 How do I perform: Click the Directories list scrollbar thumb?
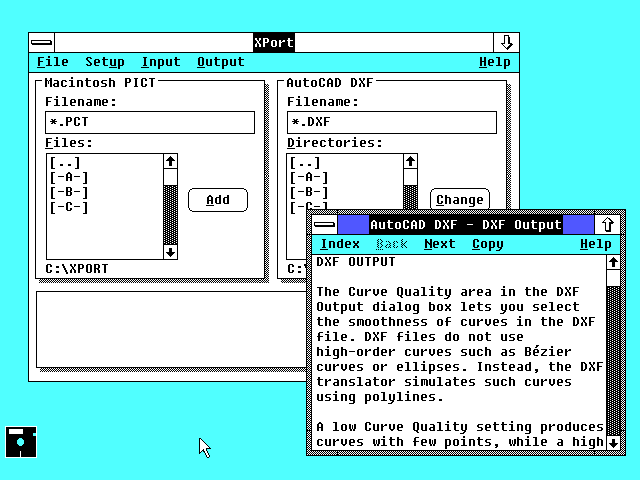[411, 177]
